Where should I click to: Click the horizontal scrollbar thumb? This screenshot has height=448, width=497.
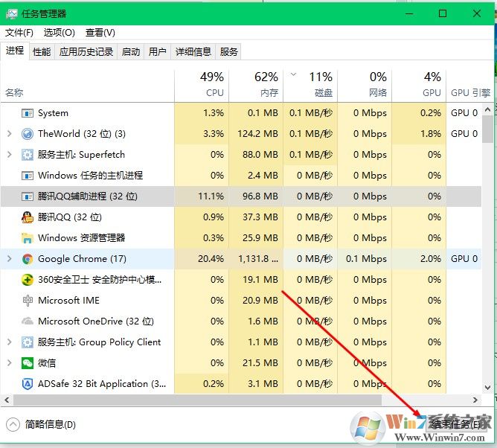pos(197,400)
